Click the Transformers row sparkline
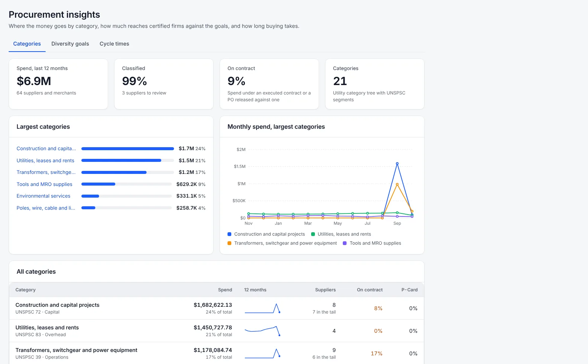This screenshot has width=588, height=364. pyautogui.click(x=263, y=353)
